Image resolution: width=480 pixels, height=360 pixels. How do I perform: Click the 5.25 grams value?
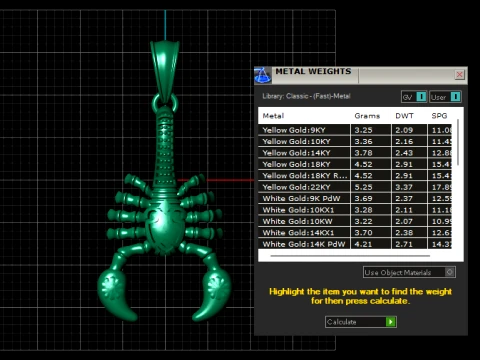[363, 187]
